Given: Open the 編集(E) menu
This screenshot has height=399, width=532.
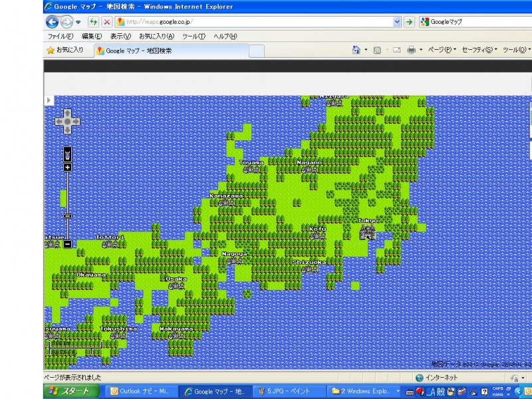Looking at the screenshot, I should pyautogui.click(x=92, y=37).
